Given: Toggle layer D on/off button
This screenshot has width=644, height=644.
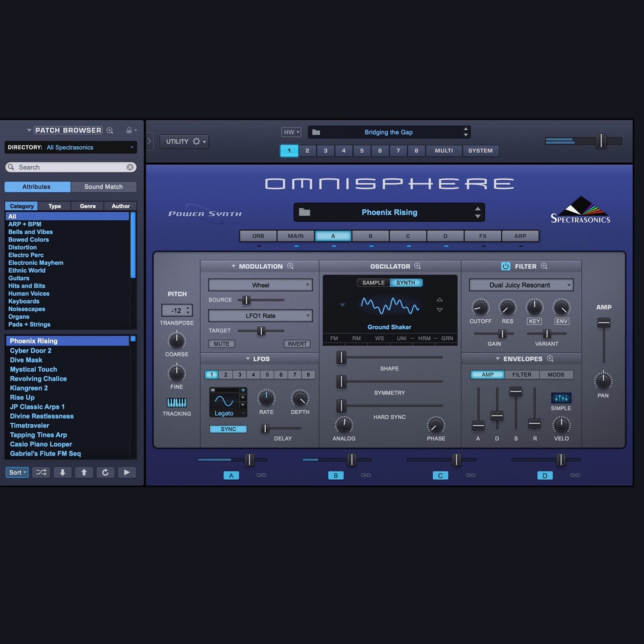Looking at the screenshot, I should tap(545, 475).
